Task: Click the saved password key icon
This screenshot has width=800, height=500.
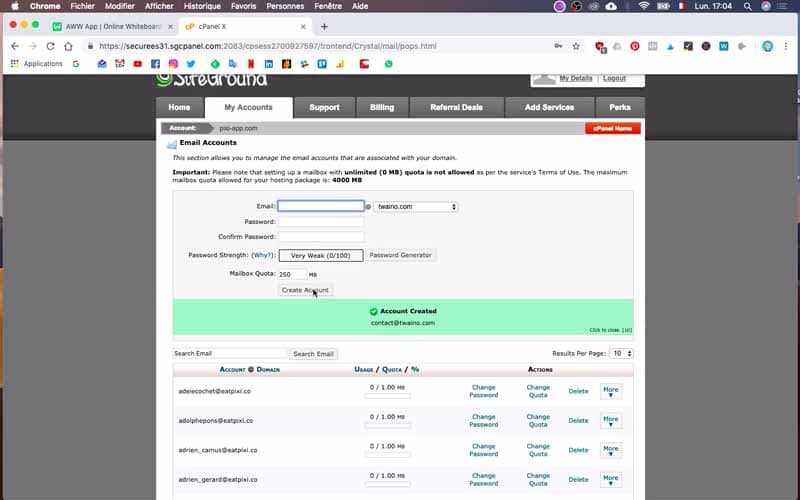Action: coord(558,46)
